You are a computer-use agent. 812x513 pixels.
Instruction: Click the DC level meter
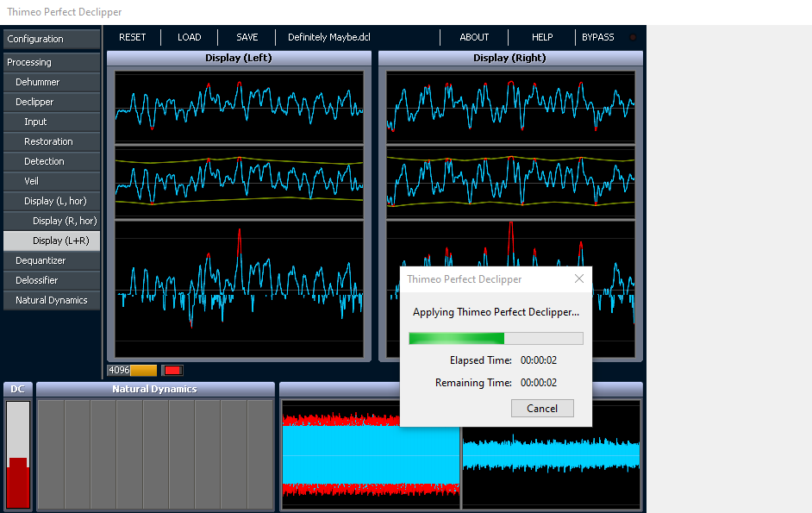click(18, 454)
